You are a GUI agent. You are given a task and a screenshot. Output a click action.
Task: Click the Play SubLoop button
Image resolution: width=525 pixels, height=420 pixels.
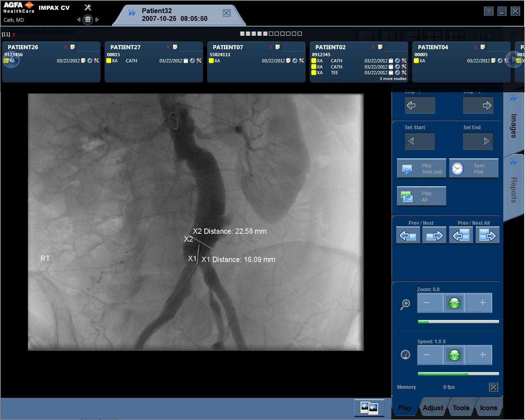coord(421,169)
